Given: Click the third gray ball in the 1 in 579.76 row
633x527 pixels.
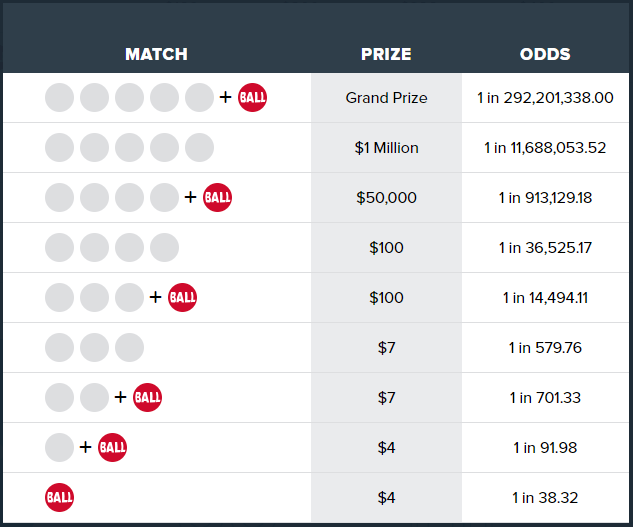Looking at the screenshot, I should pos(130,348).
